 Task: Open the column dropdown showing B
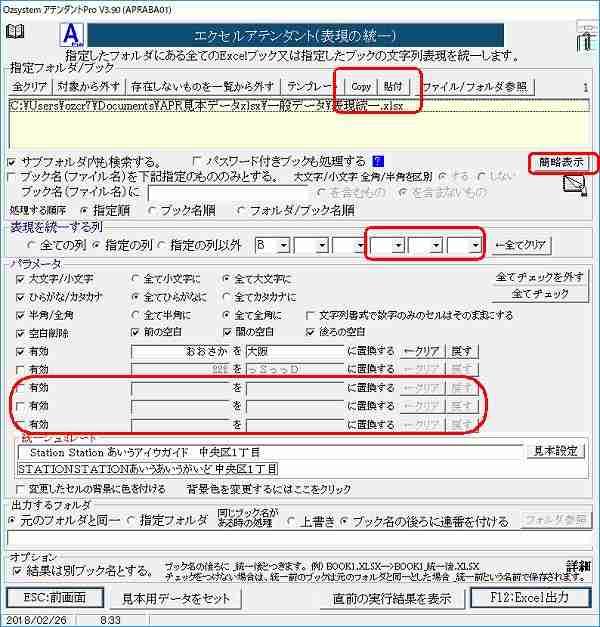pyautogui.click(x=284, y=245)
